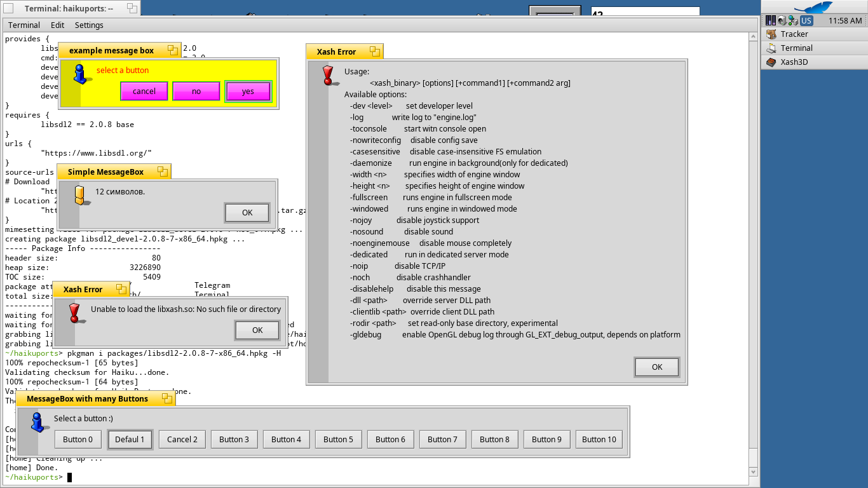Viewport: 868px width, 488px height.
Task: Click Button 4
Action: pyautogui.click(x=287, y=440)
